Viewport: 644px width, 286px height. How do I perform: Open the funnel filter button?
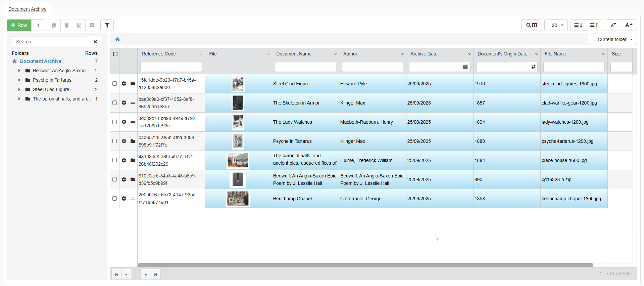[x=107, y=25]
